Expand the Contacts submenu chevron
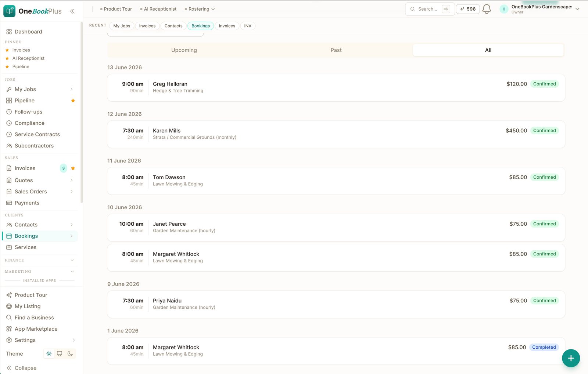Screen dimensions: 588x374 tap(72, 225)
